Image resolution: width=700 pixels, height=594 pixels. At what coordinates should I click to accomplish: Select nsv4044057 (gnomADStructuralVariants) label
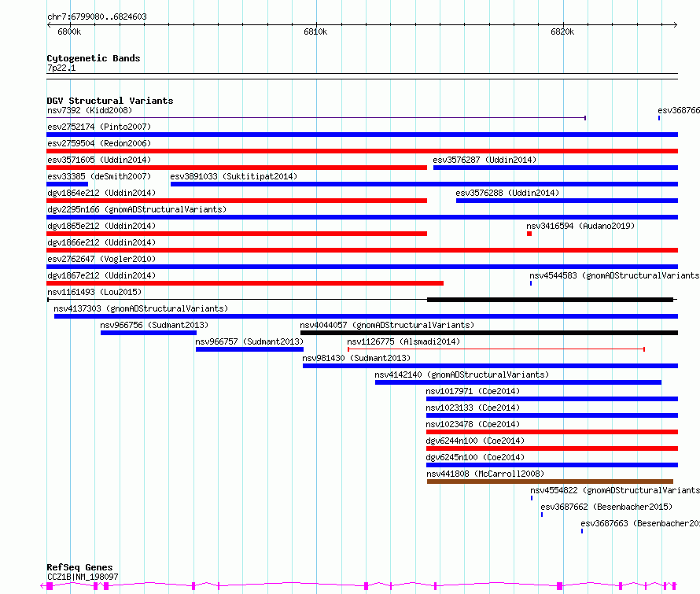pos(387,325)
